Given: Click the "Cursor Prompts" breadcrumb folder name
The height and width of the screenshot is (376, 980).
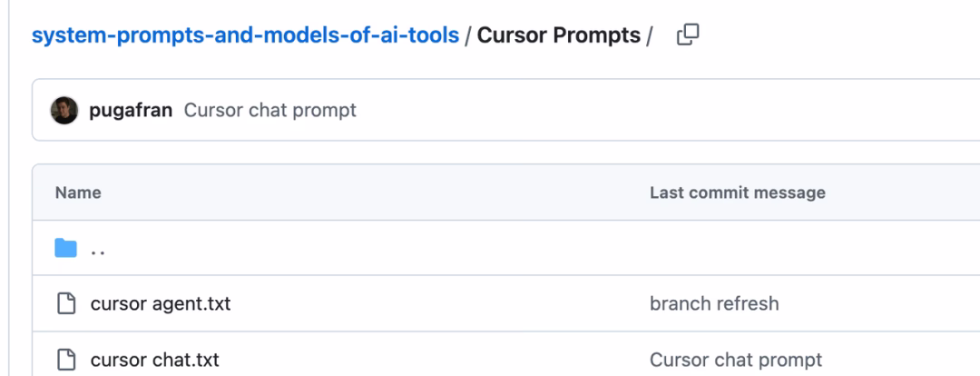Looking at the screenshot, I should click(x=558, y=37).
